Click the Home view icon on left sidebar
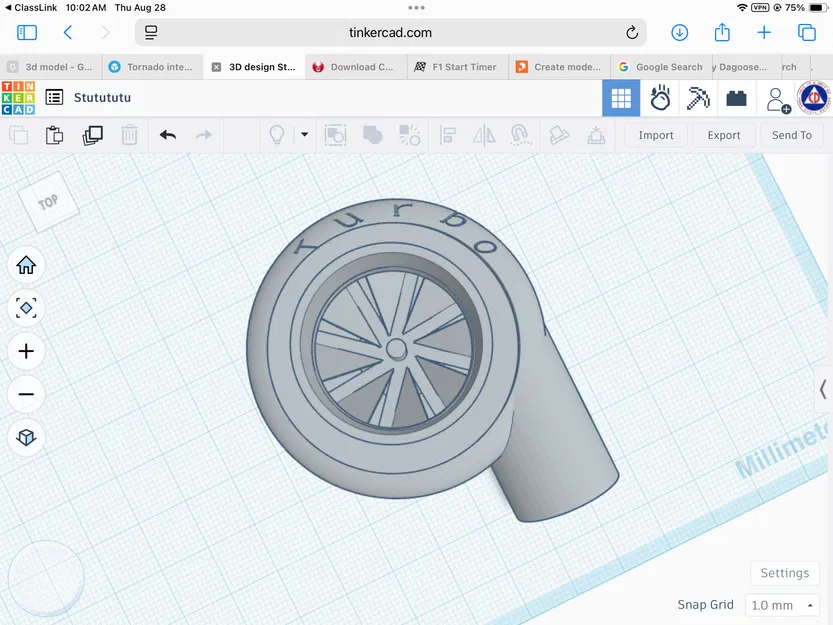The height and width of the screenshot is (625, 833). 26,265
